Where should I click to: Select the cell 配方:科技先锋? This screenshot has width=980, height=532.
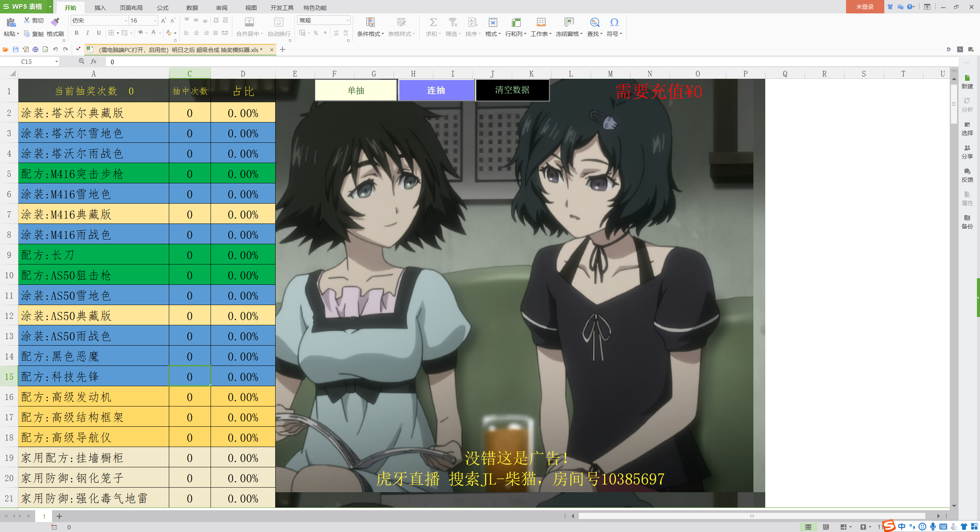pyautogui.click(x=94, y=376)
